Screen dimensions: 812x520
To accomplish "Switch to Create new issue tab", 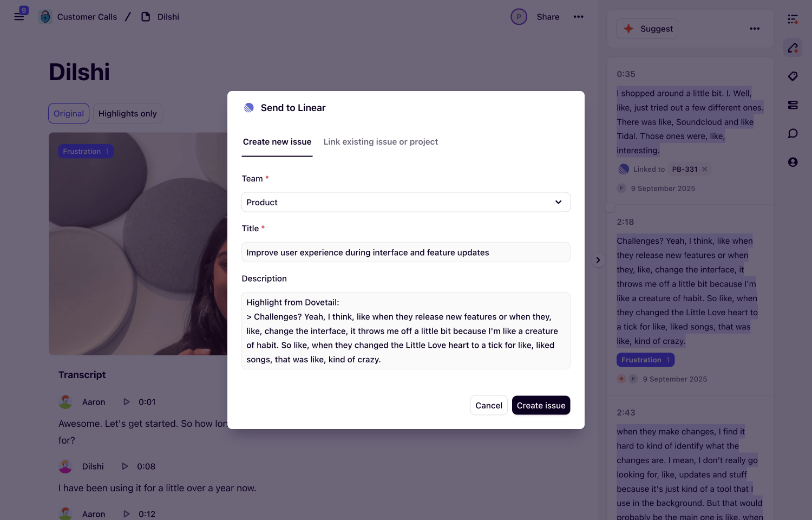I will tap(277, 142).
